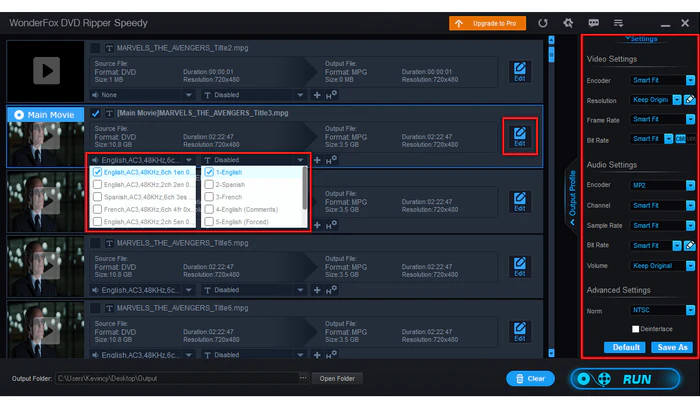
Task: Click rename T icon next to Title2.mpg
Action: [109, 48]
